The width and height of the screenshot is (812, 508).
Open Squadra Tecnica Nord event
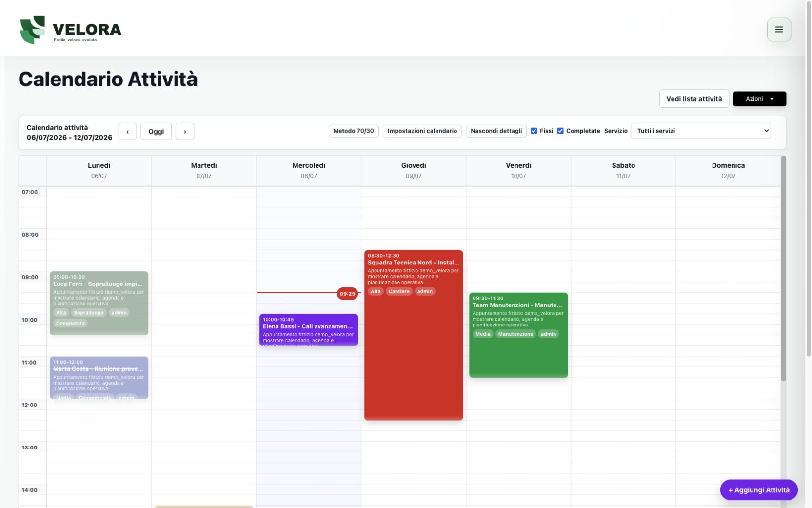(x=414, y=335)
